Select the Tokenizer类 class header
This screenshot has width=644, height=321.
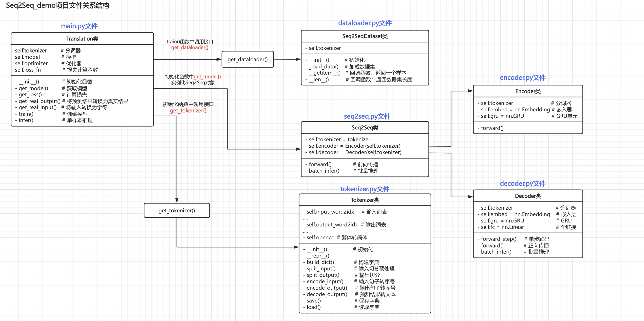(x=364, y=200)
